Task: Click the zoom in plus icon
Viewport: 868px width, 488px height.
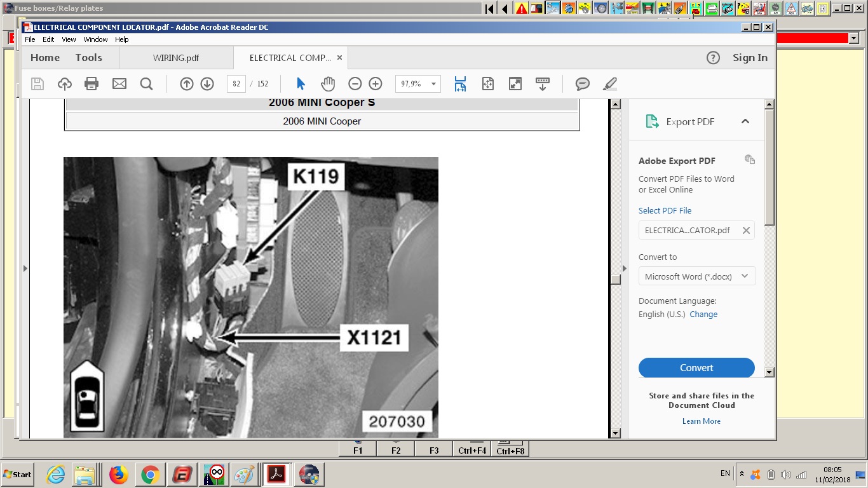Action: [376, 84]
